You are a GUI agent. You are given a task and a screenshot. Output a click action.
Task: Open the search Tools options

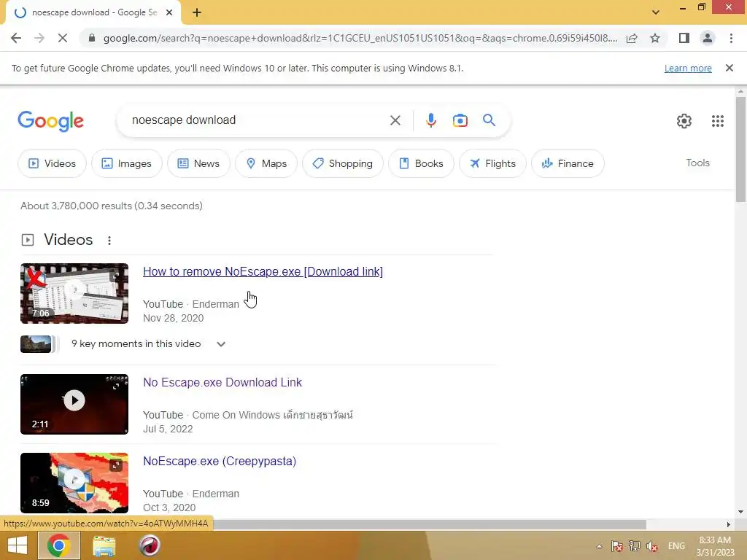coord(697,163)
